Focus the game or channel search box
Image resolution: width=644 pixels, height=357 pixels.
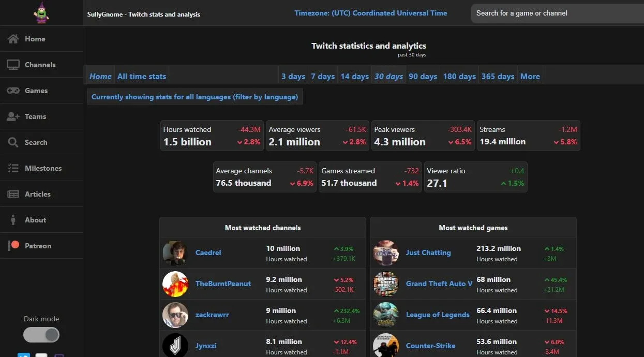pyautogui.click(x=558, y=13)
